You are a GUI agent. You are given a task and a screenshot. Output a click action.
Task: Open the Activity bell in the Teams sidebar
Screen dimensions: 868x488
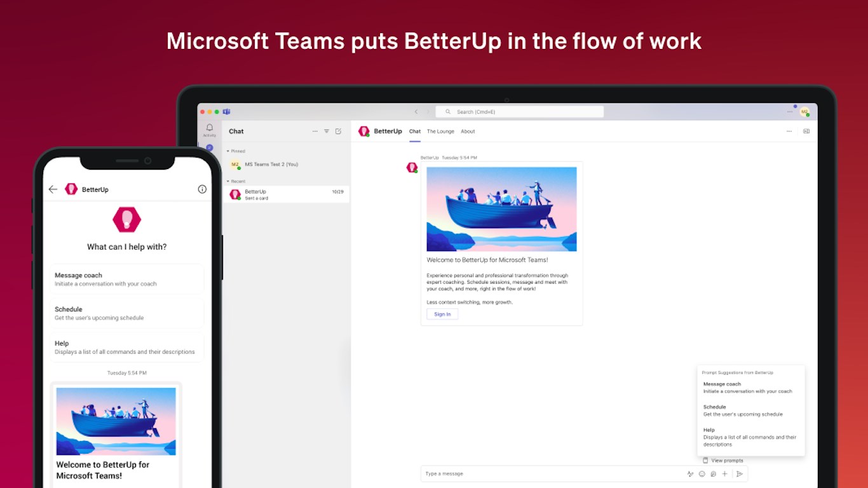coord(209,130)
